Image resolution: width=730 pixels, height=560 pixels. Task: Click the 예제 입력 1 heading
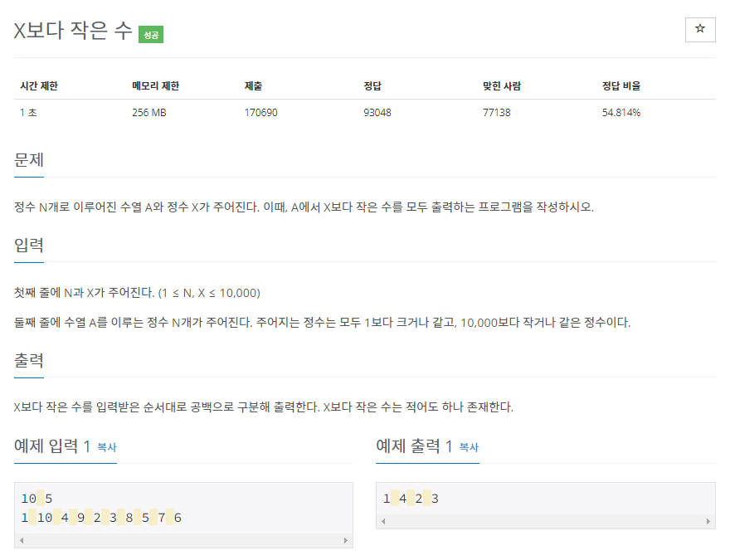tap(52, 446)
